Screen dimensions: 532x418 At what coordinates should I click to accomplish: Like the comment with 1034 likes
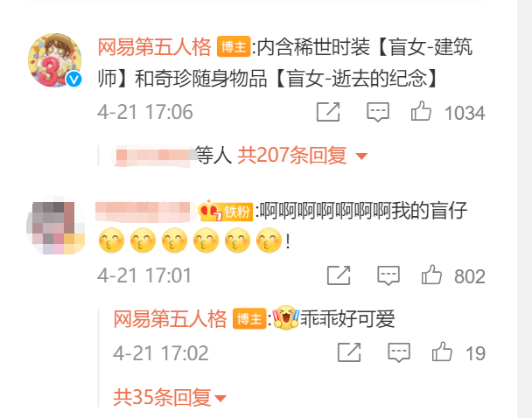coord(421,111)
